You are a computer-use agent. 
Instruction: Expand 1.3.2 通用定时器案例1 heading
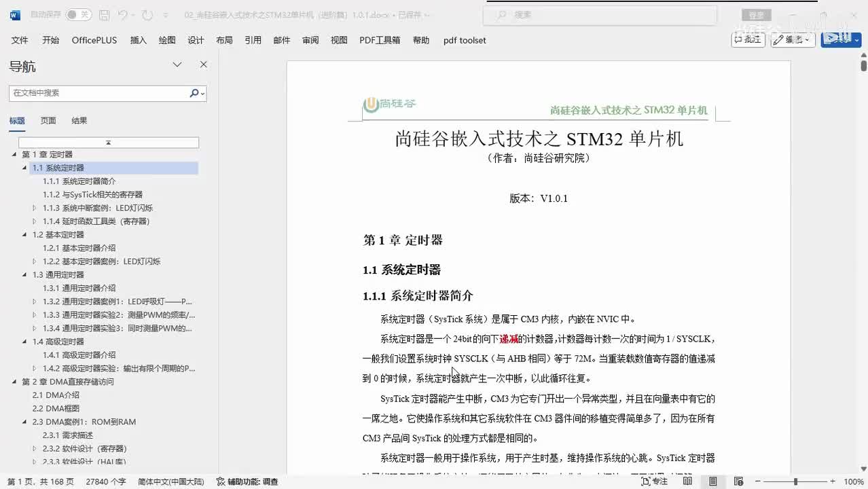[35, 302]
